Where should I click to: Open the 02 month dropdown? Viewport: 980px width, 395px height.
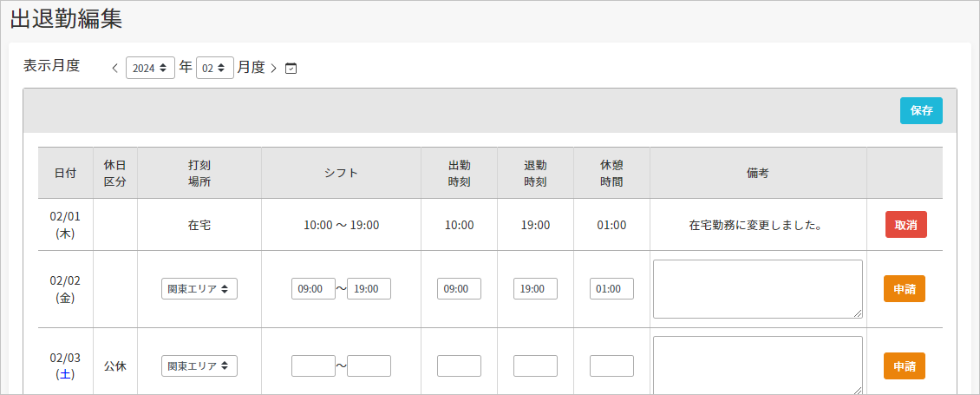pos(215,68)
